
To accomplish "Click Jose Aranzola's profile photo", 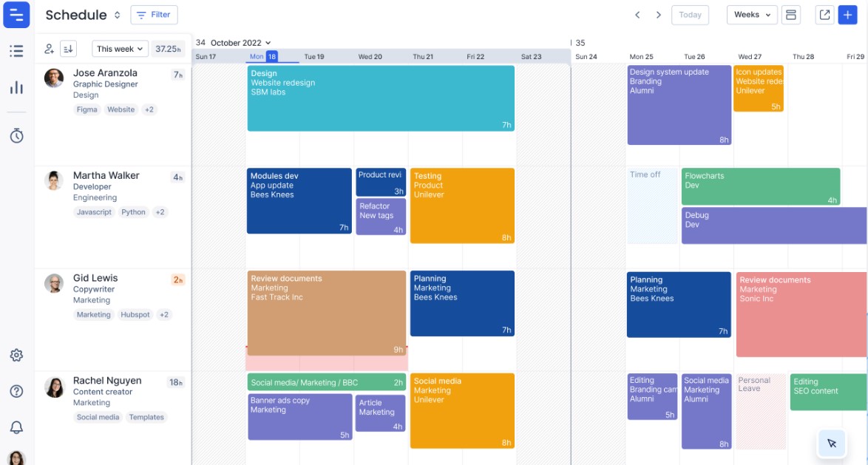I will click(54, 78).
